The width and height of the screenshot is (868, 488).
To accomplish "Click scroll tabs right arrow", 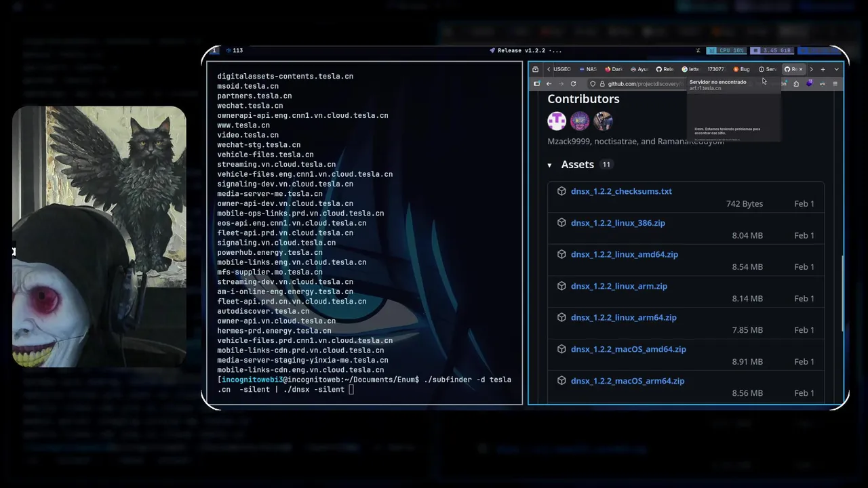I will click(x=811, y=69).
